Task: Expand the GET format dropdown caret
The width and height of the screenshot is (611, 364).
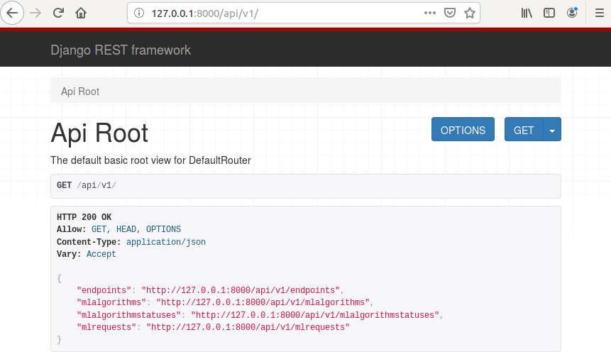Action: tap(552, 130)
